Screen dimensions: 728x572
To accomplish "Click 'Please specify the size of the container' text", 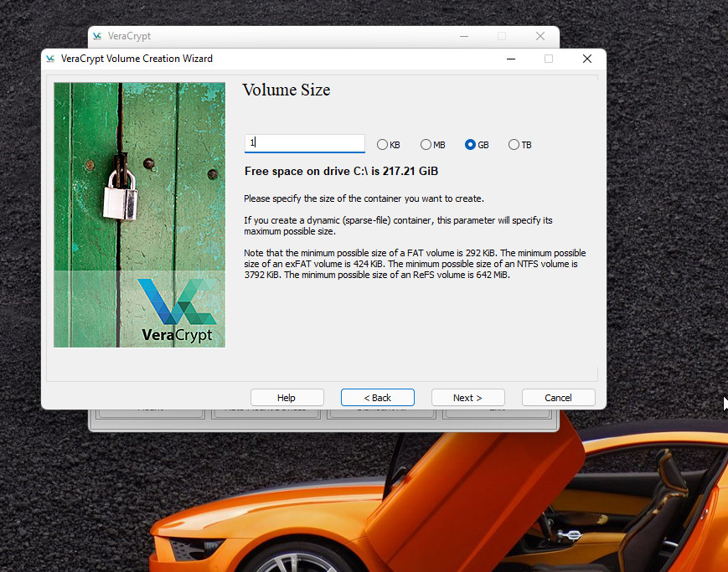I will click(364, 198).
